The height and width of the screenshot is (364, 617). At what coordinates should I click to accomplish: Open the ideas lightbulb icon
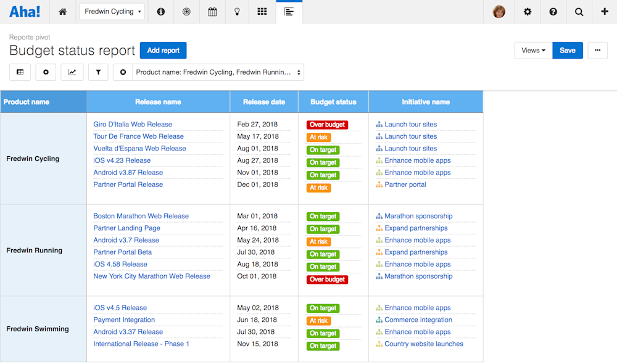pos(237,11)
